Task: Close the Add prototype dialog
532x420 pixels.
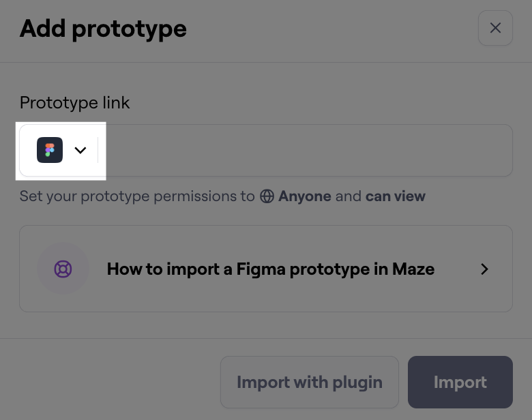Action: click(x=495, y=28)
